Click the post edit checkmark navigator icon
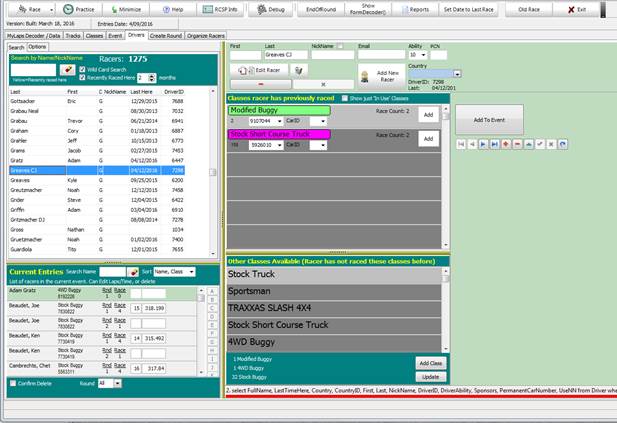This screenshot has height=423, width=617. coord(540,144)
